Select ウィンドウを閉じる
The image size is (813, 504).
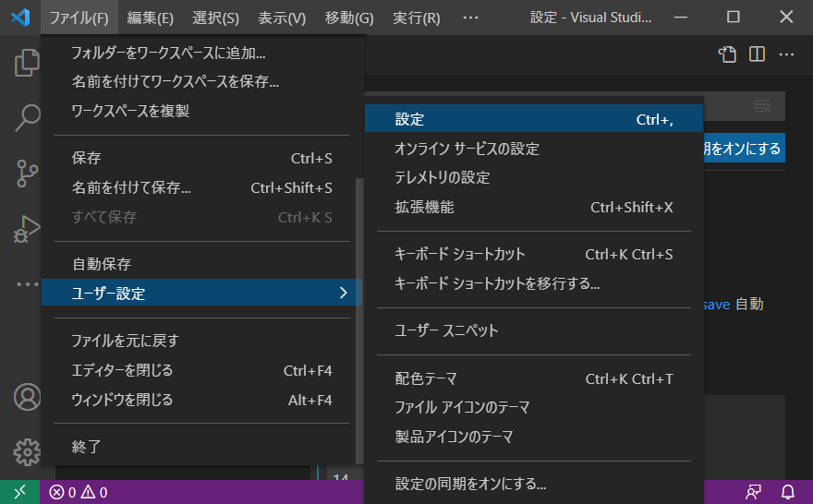tap(202, 400)
